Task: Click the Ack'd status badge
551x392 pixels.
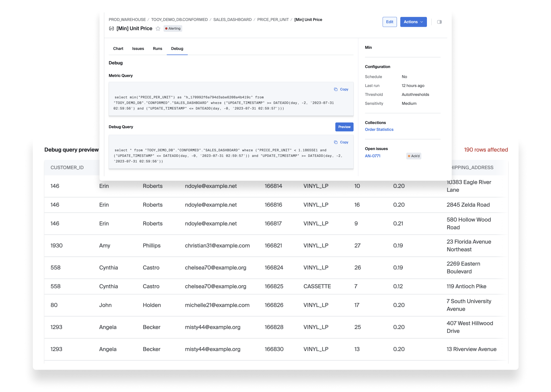Action: (x=413, y=156)
